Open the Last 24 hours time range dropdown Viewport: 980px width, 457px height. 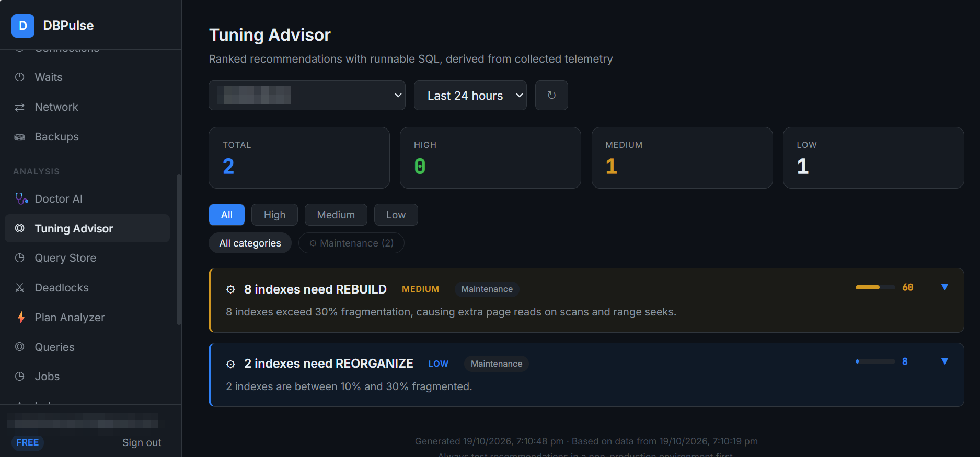470,96
